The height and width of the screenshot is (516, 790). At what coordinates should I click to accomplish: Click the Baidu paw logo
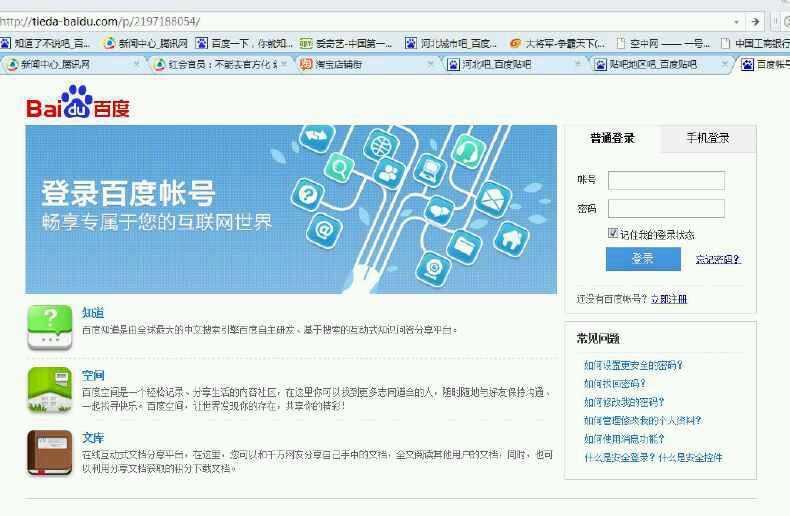point(78,102)
